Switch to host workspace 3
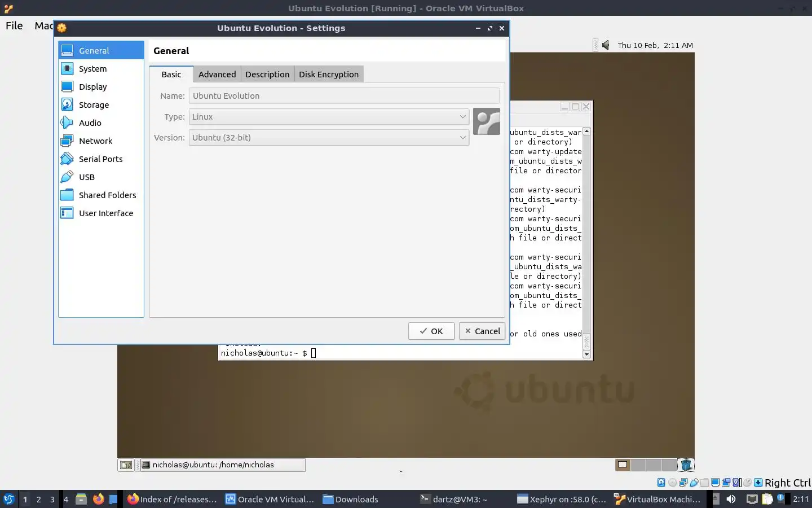Viewport: 812px width, 508px height. [x=52, y=499]
